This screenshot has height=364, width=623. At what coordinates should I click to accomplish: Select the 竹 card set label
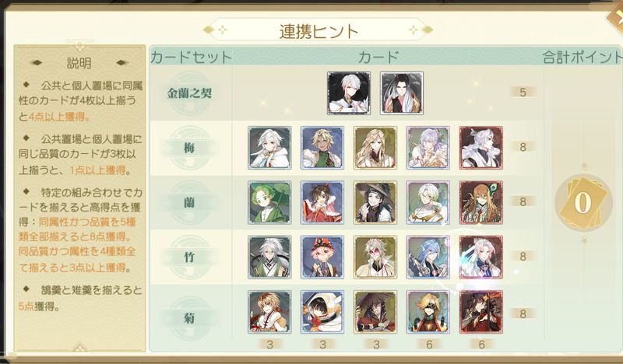189,257
